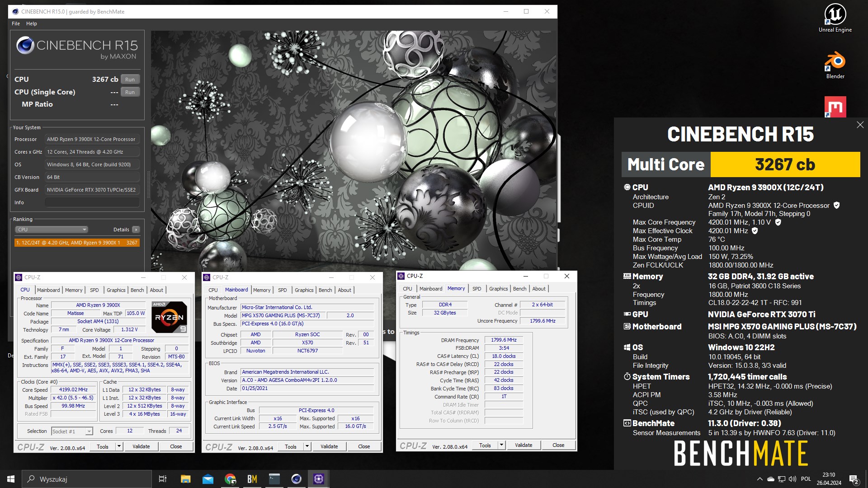Open the volume tray icon

(793, 479)
